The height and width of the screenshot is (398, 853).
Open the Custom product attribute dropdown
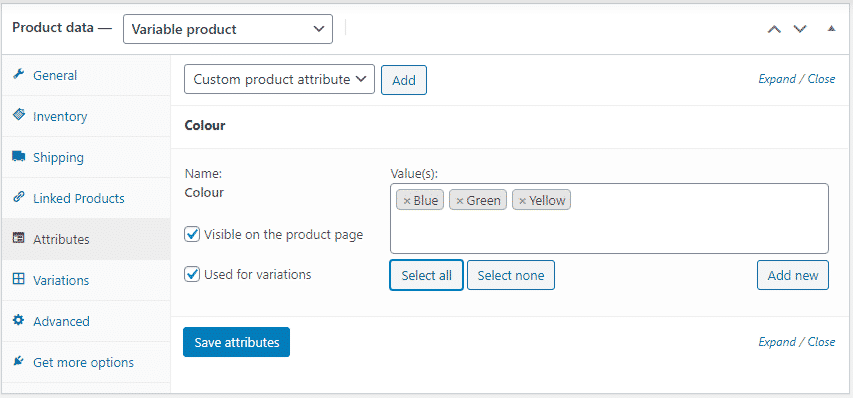(280, 79)
